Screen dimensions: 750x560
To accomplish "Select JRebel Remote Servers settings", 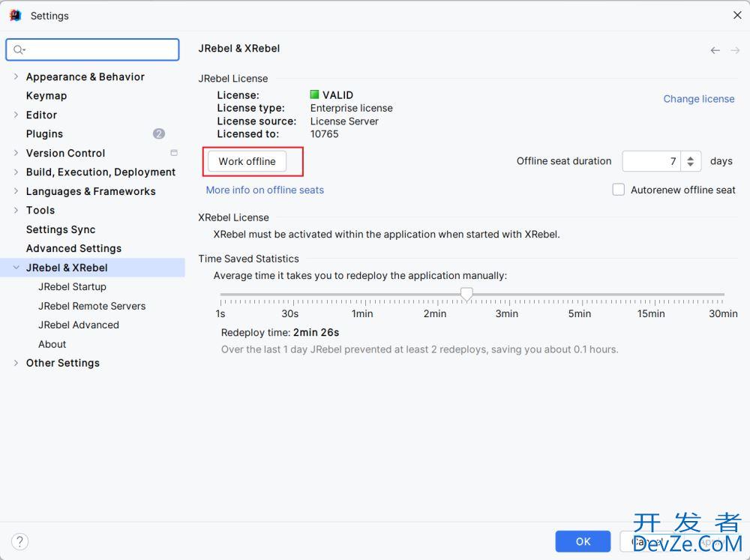I will click(x=91, y=306).
